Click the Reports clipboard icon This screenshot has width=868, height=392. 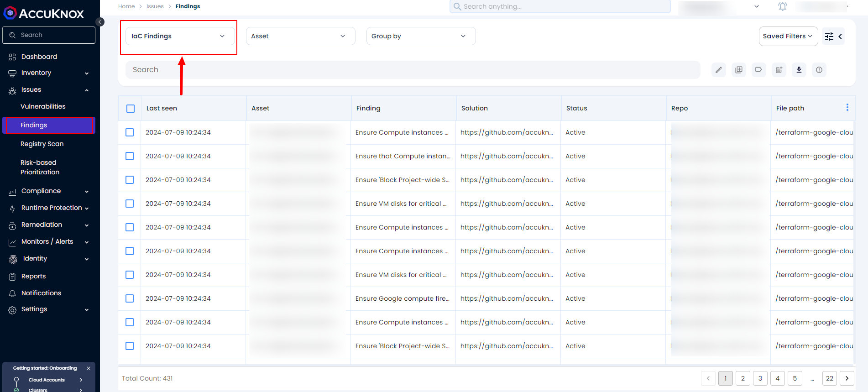(x=12, y=277)
